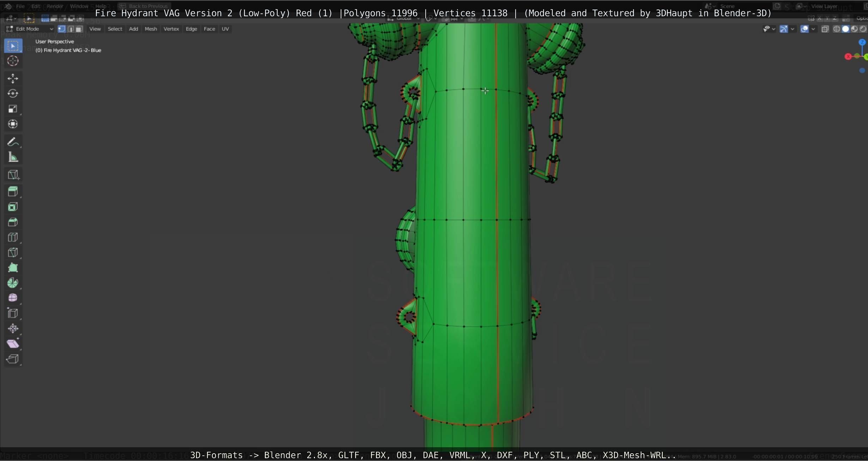868x461 pixels.
Task: Select the Annotate pencil tool
Action: click(13, 142)
